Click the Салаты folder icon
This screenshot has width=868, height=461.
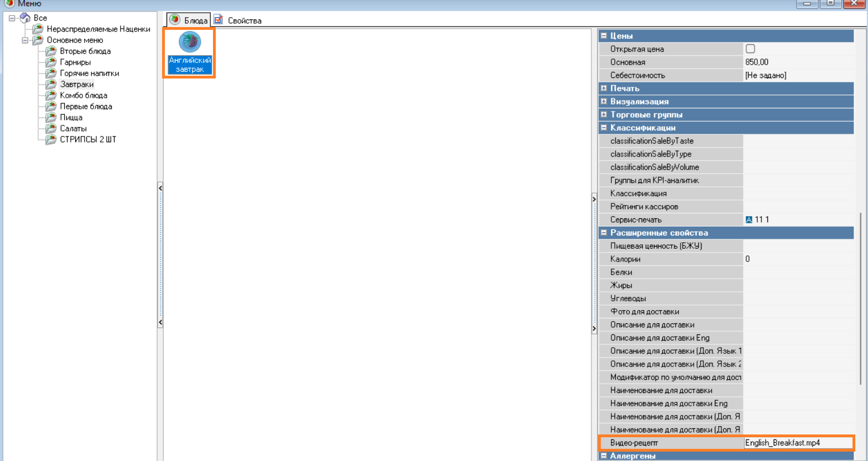[x=51, y=128]
